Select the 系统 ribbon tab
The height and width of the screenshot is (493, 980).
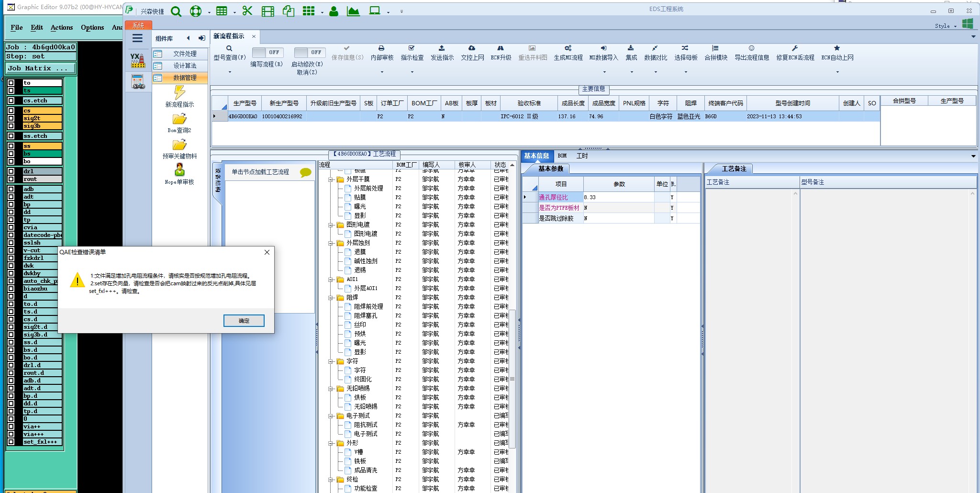tap(138, 25)
